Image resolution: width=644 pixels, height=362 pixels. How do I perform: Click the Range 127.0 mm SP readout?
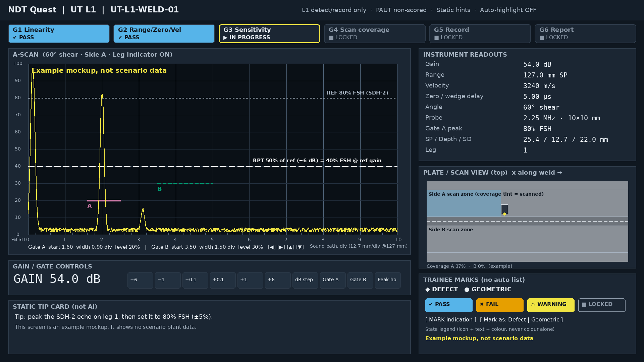click(x=545, y=75)
